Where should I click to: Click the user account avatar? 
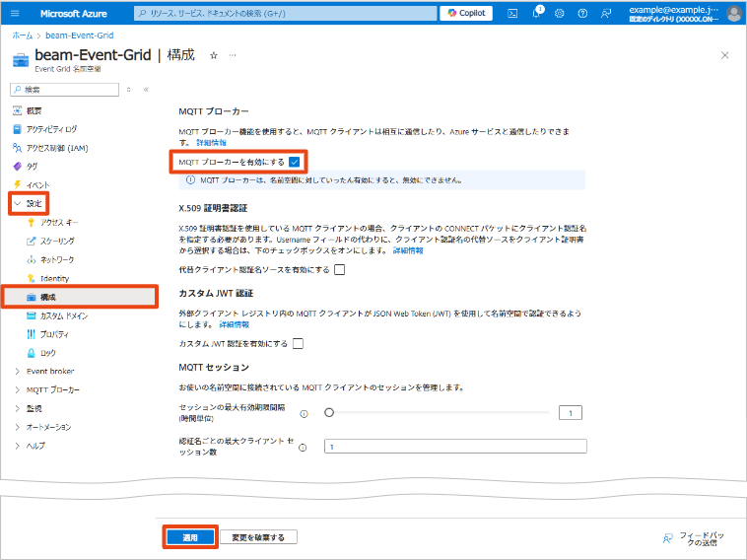point(734,14)
